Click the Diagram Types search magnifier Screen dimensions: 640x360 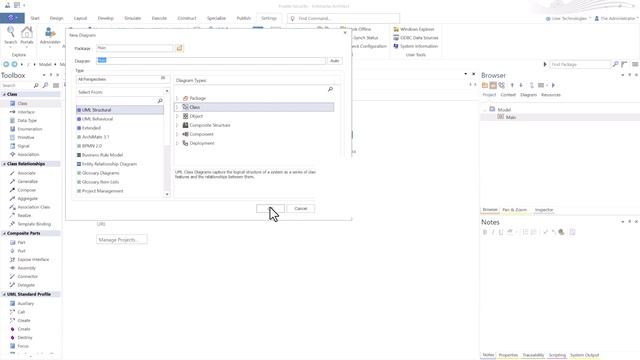pyautogui.click(x=330, y=89)
